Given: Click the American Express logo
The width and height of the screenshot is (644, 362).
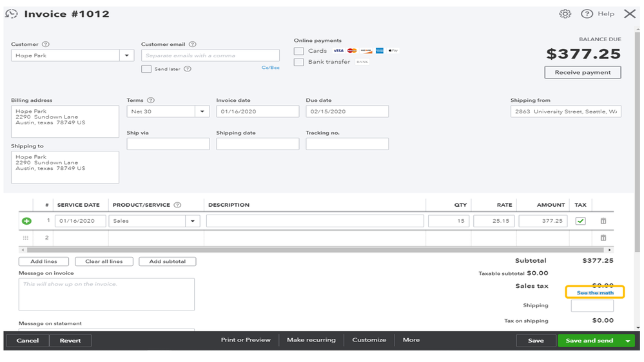Looking at the screenshot, I should tap(380, 50).
